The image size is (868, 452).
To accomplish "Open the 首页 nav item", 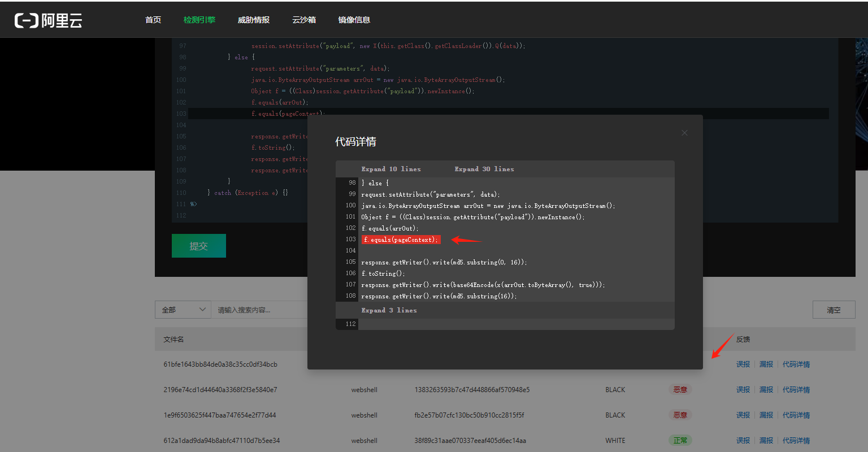I will point(153,20).
